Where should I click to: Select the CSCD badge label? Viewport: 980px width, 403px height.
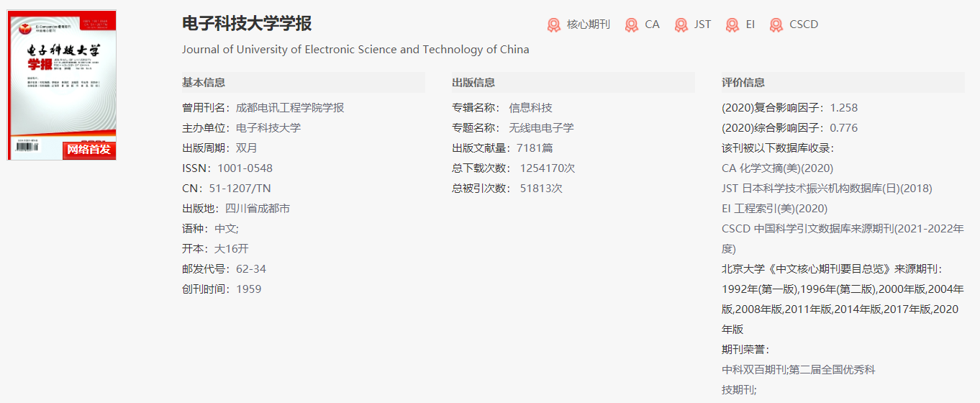point(804,24)
